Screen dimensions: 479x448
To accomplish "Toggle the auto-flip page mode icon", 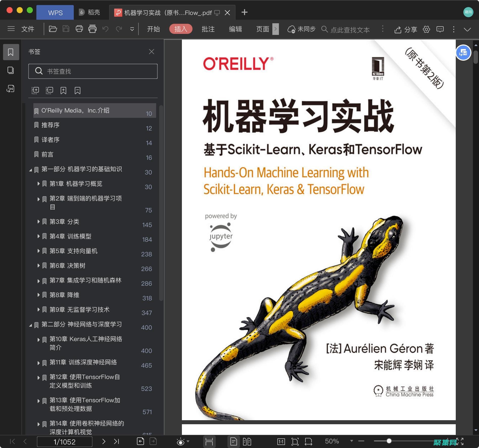I will coord(210,442).
